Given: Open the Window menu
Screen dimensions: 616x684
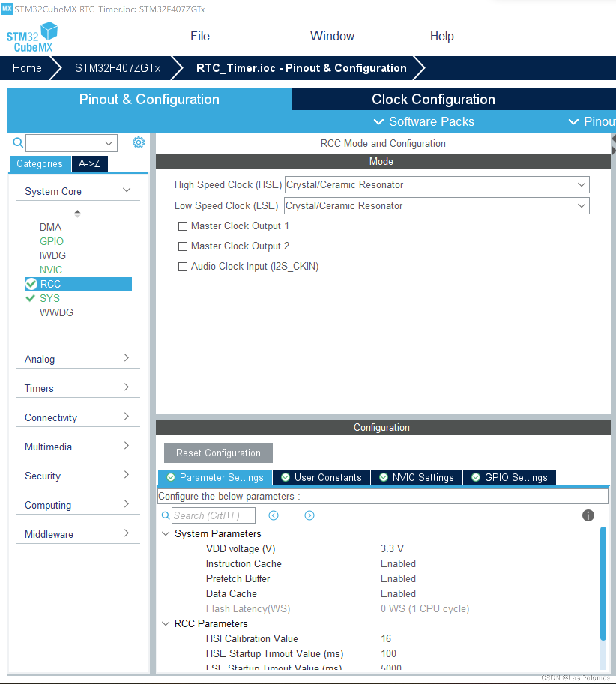Looking at the screenshot, I should coord(332,36).
